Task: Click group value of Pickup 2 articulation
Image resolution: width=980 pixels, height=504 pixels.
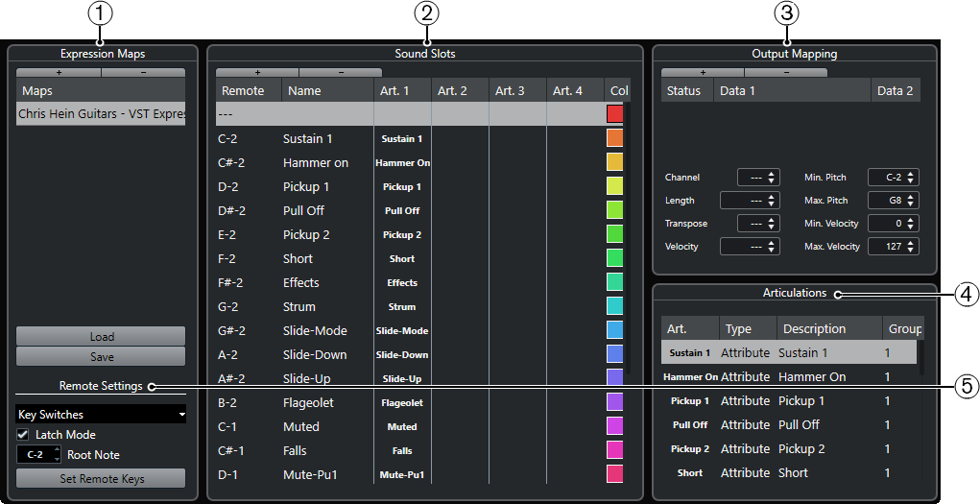Action: coord(887,449)
